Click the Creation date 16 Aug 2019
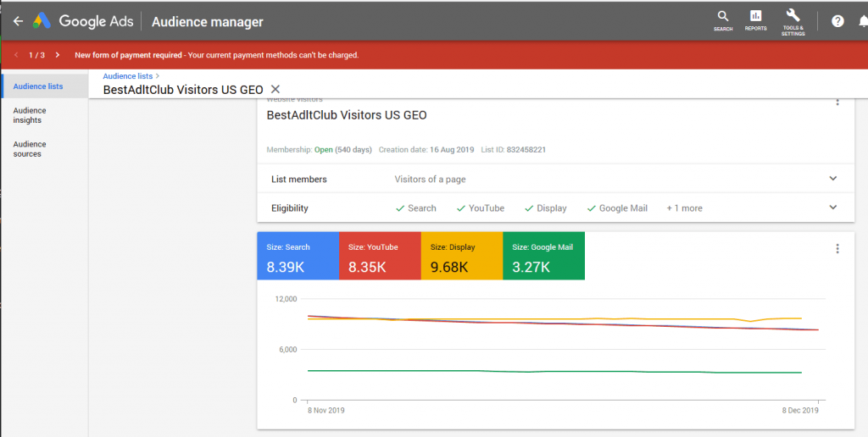Screen dimensions: 868x437 point(426,149)
